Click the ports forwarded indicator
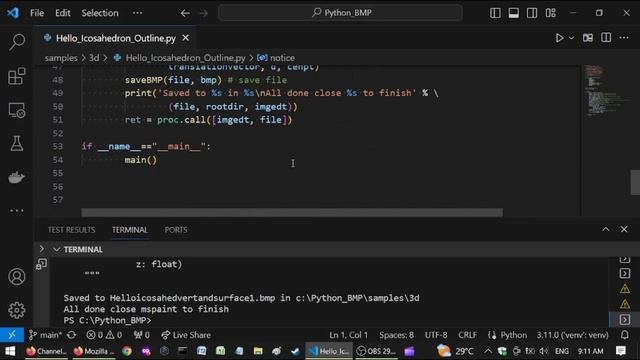This screenshot has width=640, height=360. coord(142,335)
